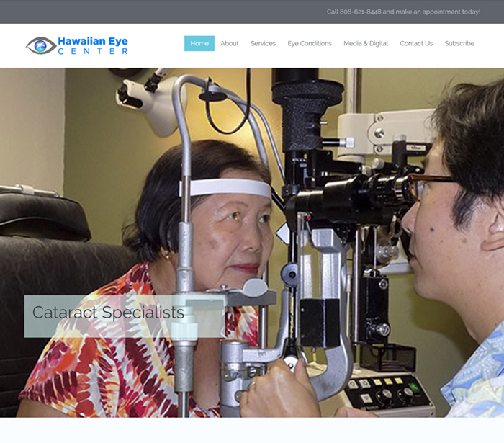Open the Services navigation menu
Viewport: 504px width, 443px height.
(263, 43)
